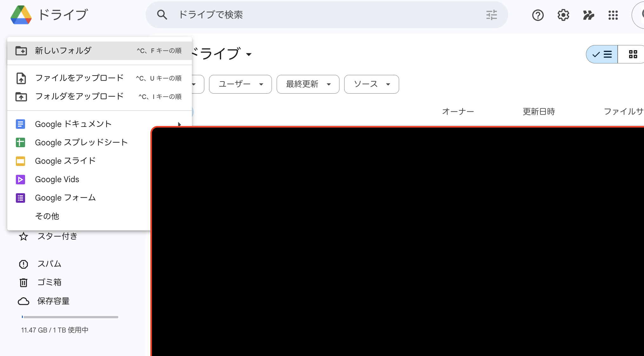644x356 pixels.
Task: Click the ドライブで検索 search field
Action: click(317, 15)
